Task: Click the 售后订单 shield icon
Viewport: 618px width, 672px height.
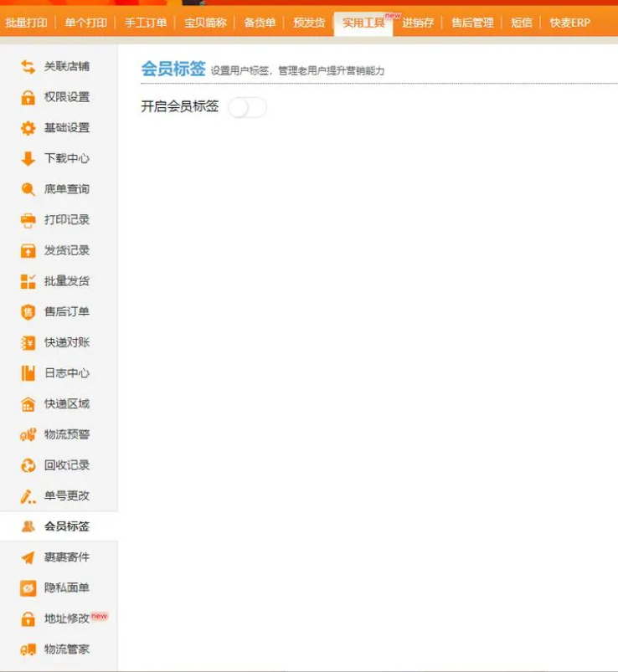Action: point(28,312)
